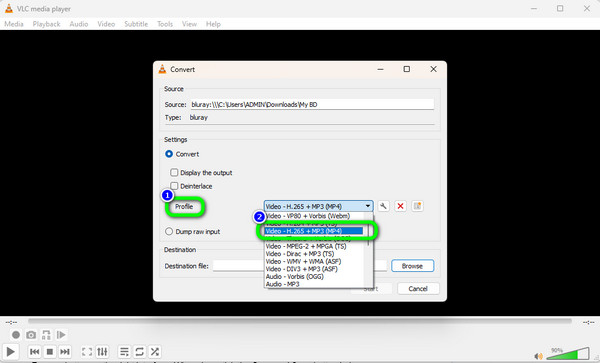600x363 pixels.
Task: Toggle fullscreen video mode
Action: (87, 352)
